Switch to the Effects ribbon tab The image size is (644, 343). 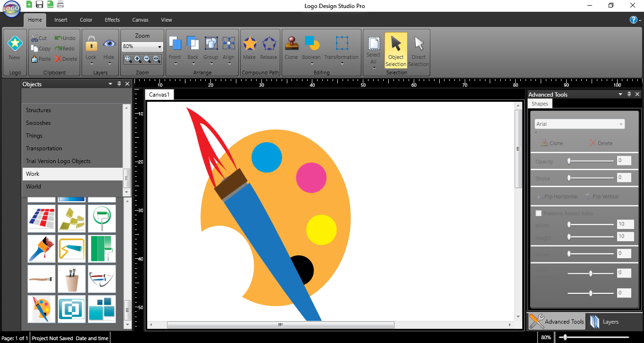112,20
